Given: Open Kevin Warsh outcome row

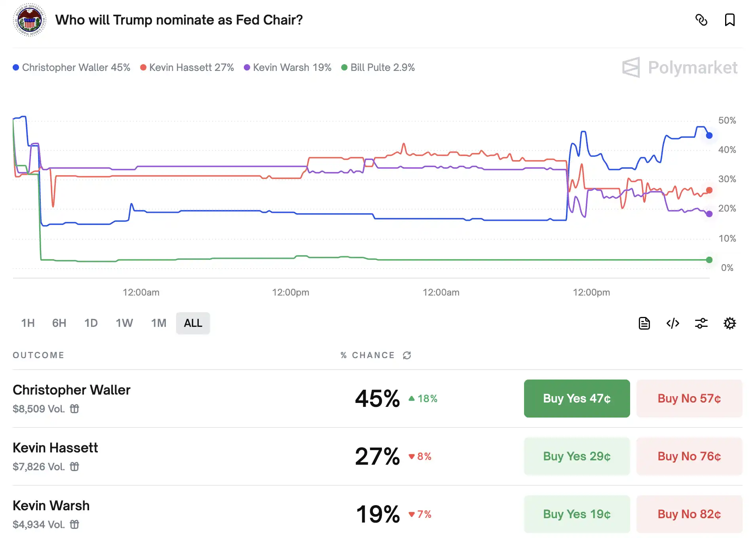Looking at the screenshot, I should (51, 506).
